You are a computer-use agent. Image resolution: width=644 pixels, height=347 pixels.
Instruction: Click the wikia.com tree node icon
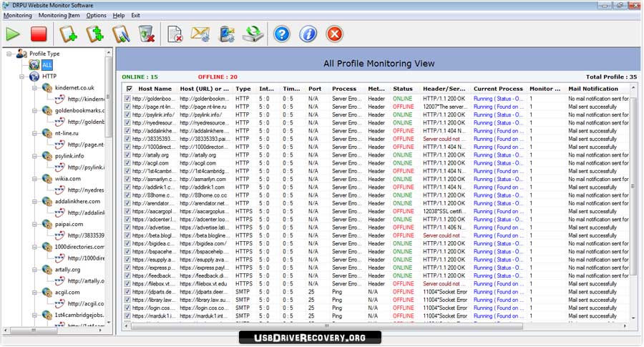[x=47, y=179]
